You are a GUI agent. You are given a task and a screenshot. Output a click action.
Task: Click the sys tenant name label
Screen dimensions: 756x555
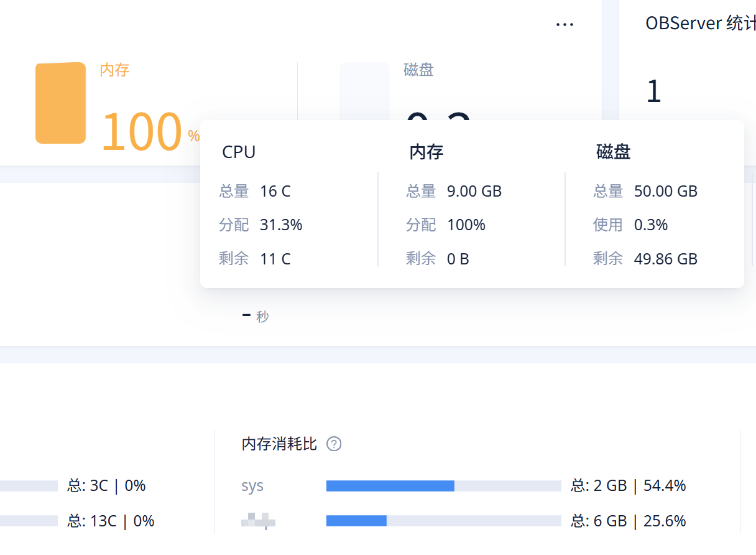tap(252, 486)
